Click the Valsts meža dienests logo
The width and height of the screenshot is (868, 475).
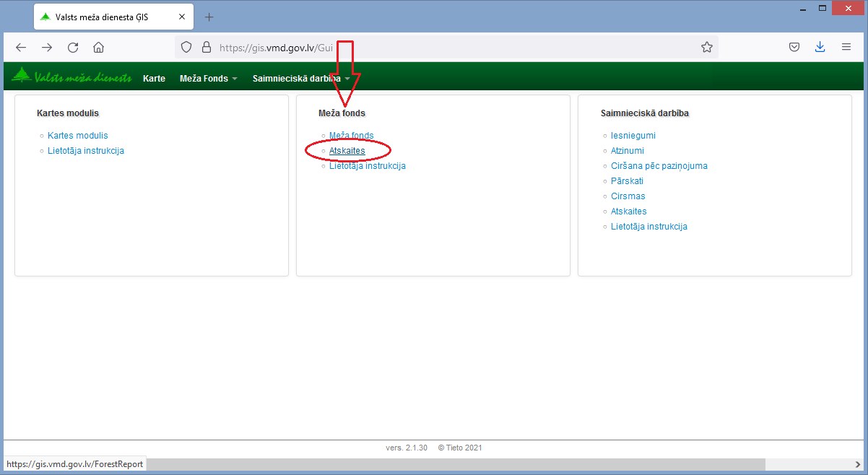[x=71, y=77]
